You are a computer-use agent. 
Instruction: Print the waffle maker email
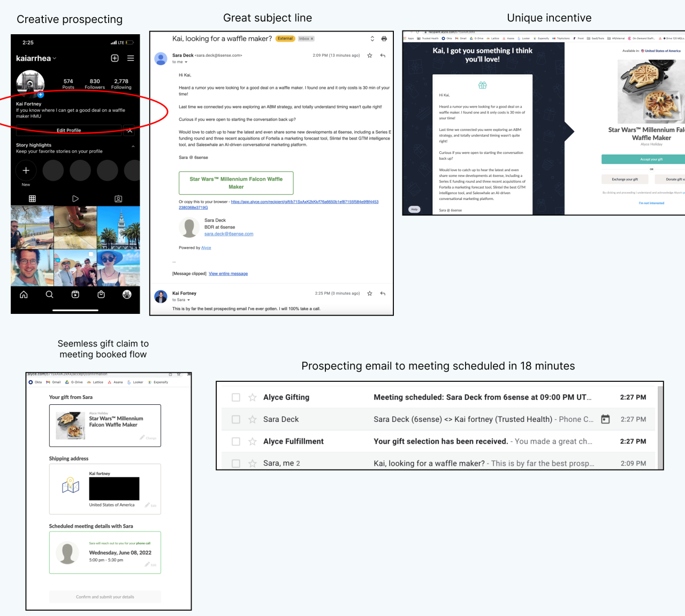pos(384,38)
